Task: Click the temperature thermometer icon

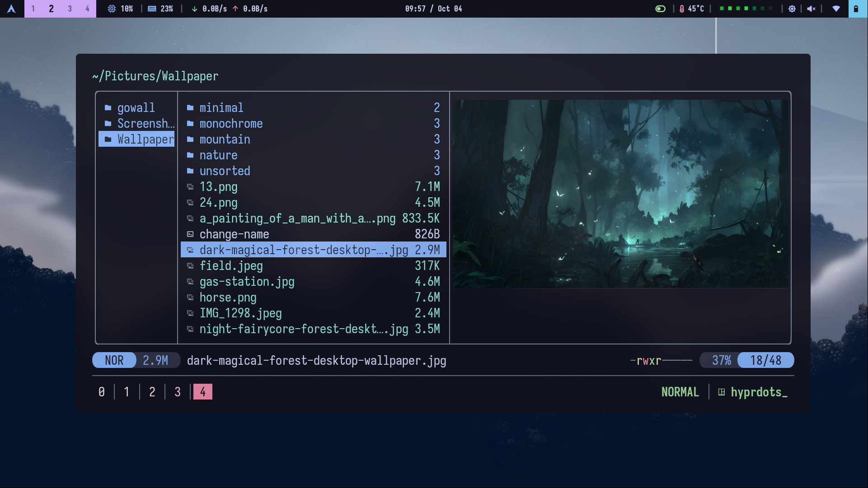Action: (682, 9)
